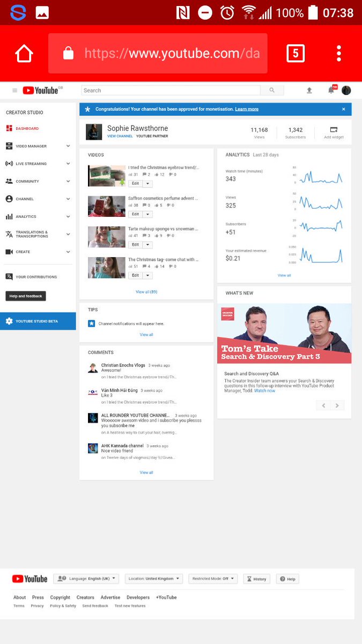Click the Test new features footer link
Viewport: 362px width, 644px height.
click(130, 606)
